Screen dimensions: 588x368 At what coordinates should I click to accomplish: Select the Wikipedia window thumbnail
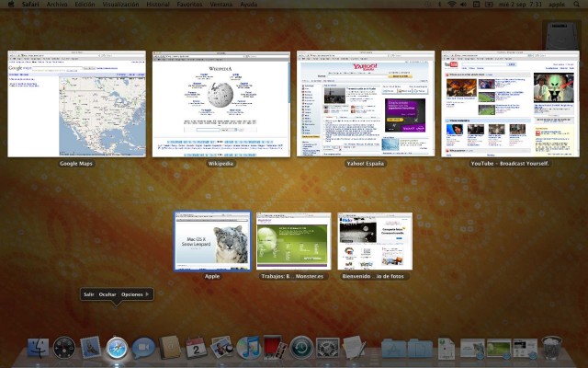(221, 104)
